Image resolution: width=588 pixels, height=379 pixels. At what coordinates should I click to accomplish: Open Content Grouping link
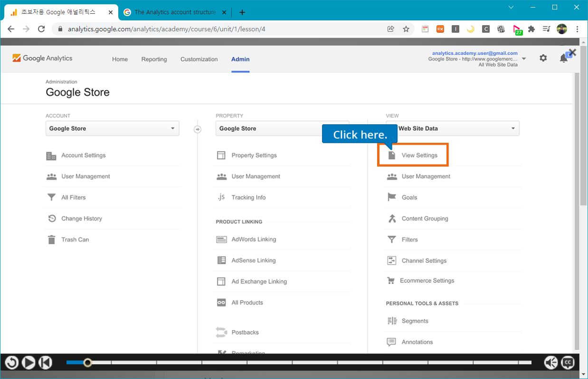tap(425, 219)
